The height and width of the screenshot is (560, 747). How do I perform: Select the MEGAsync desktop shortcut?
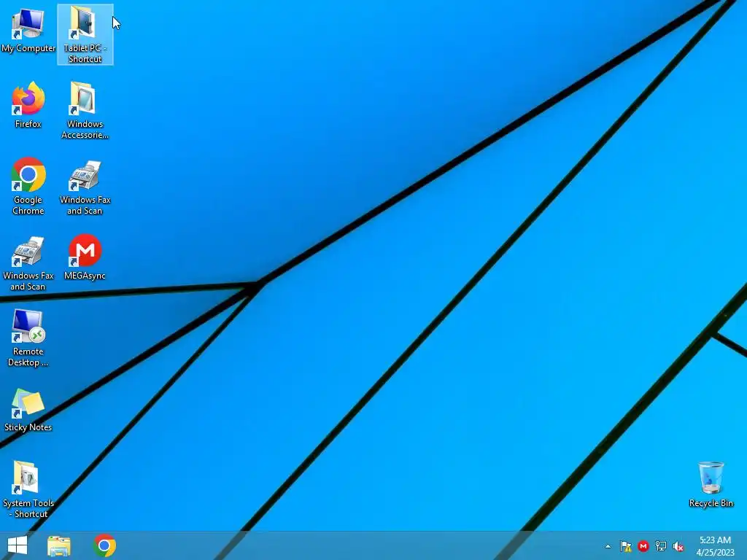click(x=85, y=257)
